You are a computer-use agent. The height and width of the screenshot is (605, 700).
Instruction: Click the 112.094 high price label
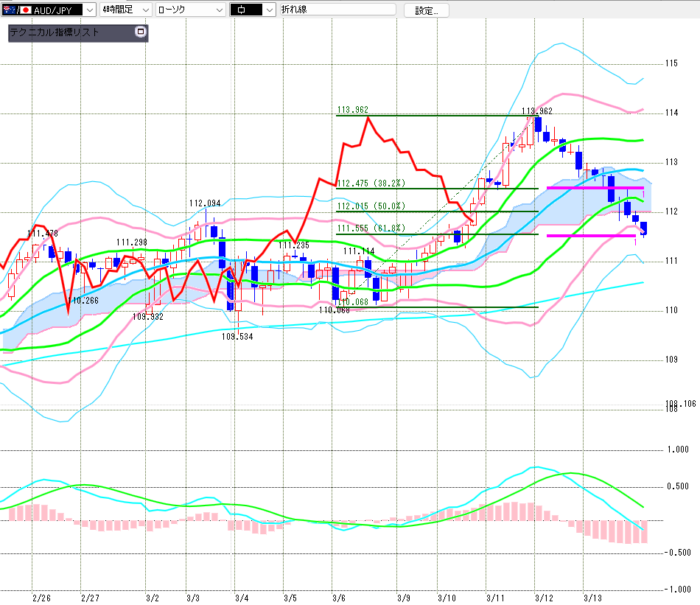pyautogui.click(x=205, y=203)
